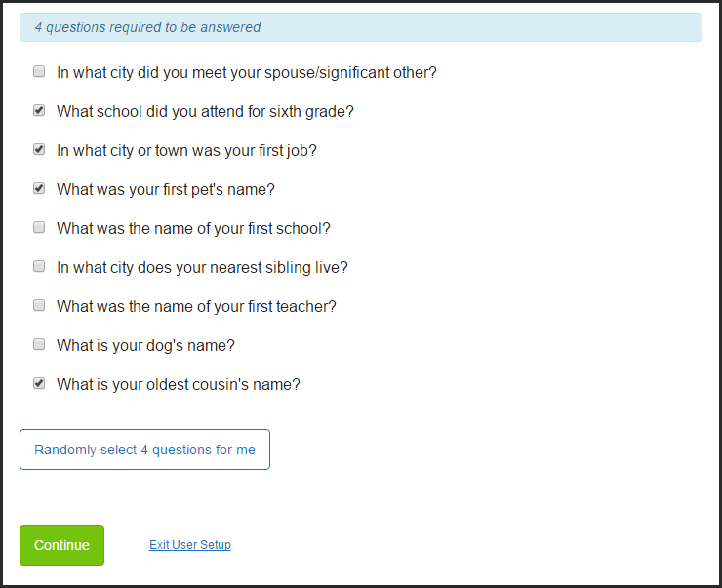The width and height of the screenshot is (722, 588).
Task: Click the 'What school did you attend for sixth grade?' text
Action: [205, 112]
